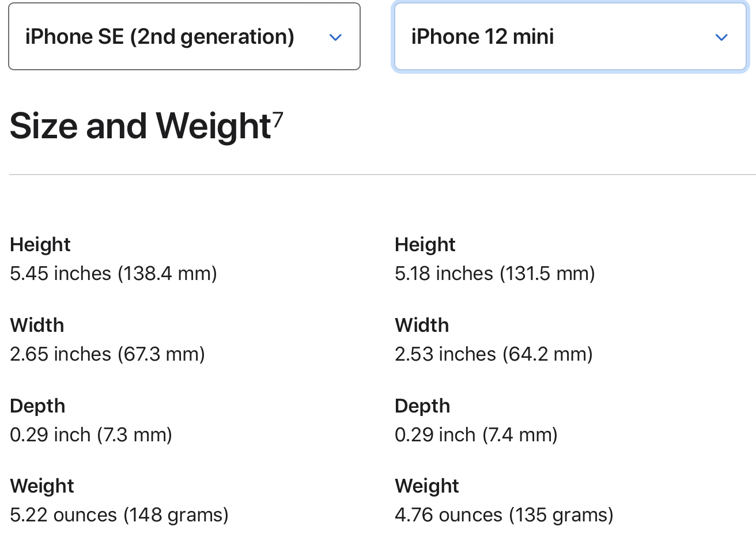Click the iPhone SE Width label
This screenshot has height=560, width=756.
tap(37, 325)
